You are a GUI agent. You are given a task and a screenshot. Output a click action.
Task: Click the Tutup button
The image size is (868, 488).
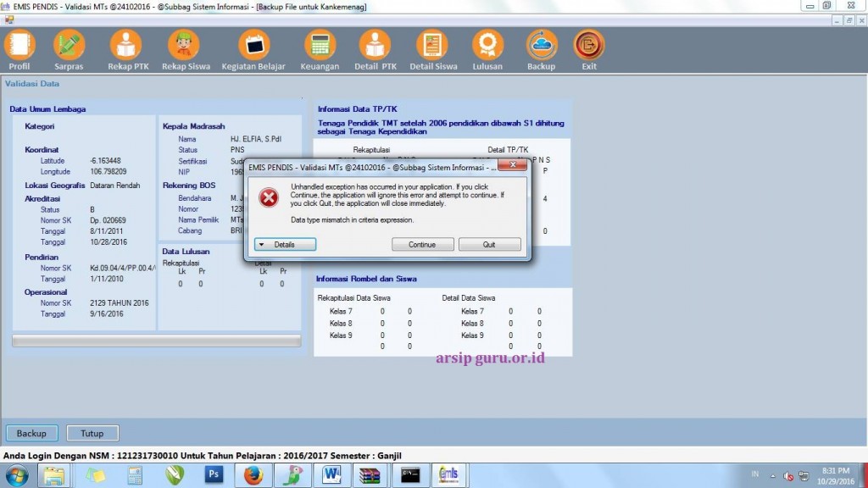coord(92,433)
